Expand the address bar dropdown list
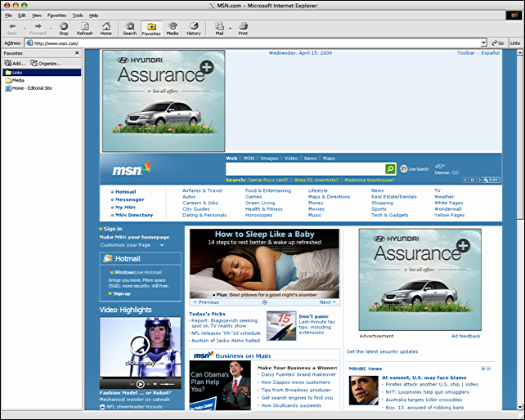The height and width of the screenshot is (420, 525). (x=483, y=42)
